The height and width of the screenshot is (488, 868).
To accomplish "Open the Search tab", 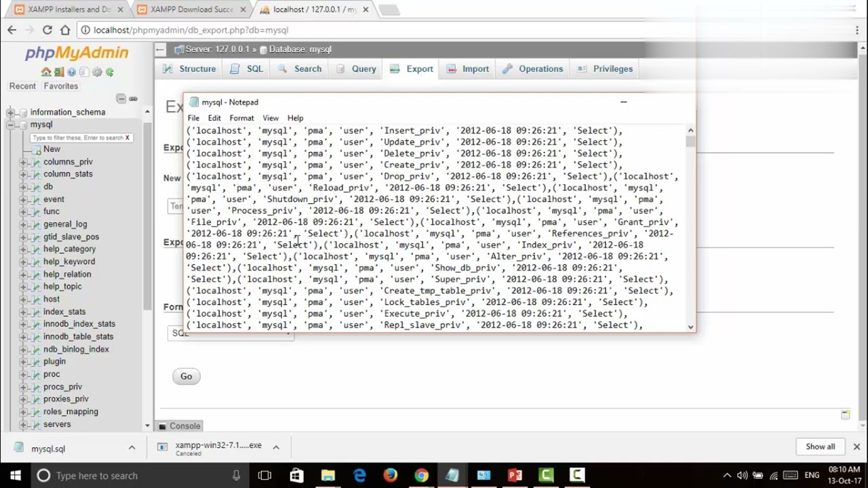I will coord(300,69).
